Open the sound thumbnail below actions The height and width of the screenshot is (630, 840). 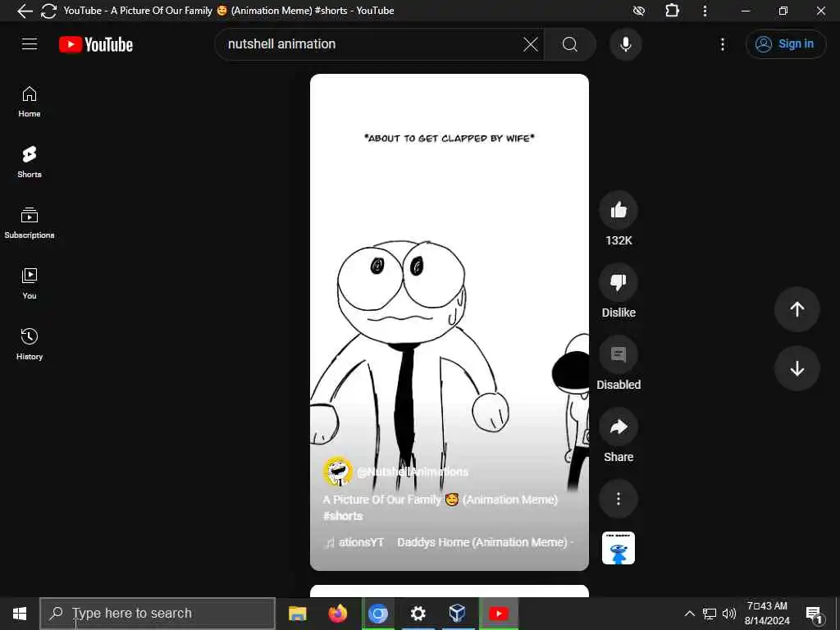pyautogui.click(x=619, y=548)
